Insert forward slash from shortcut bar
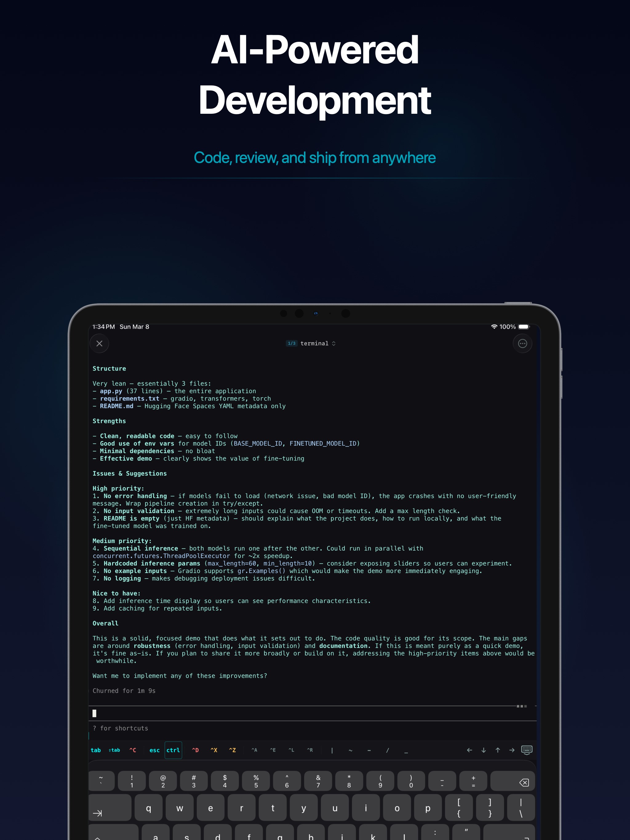630x840 pixels. pyautogui.click(x=388, y=750)
